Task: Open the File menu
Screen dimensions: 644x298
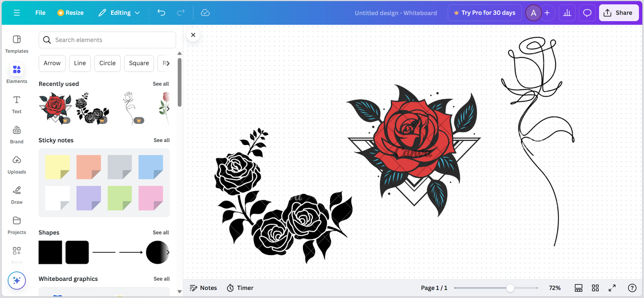Action: [40, 13]
